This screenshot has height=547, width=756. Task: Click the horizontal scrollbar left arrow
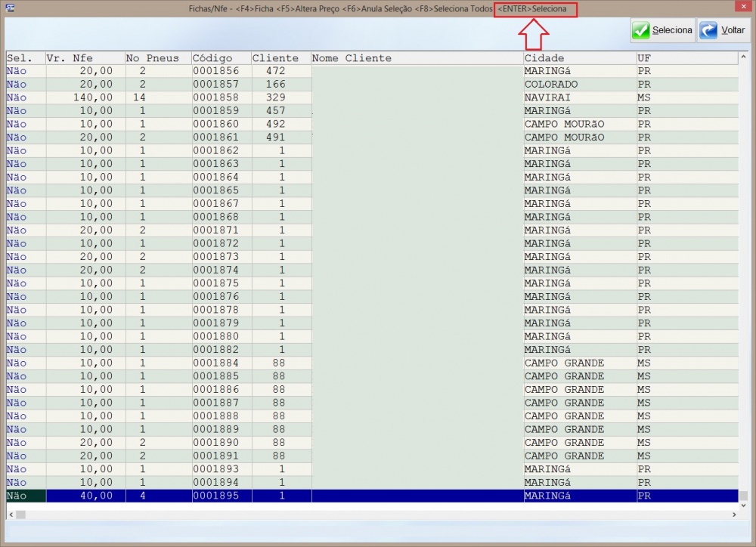pyautogui.click(x=11, y=515)
